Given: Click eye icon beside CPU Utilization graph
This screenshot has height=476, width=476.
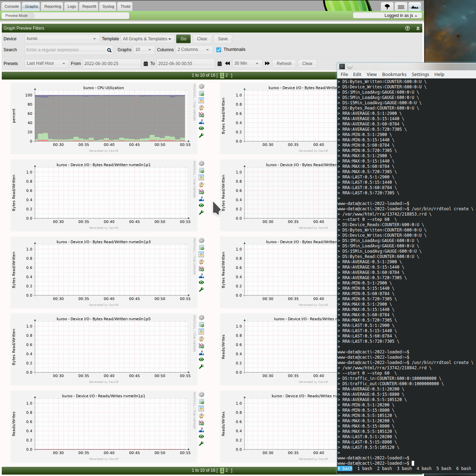Looking at the screenshot, I should [201, 128].
